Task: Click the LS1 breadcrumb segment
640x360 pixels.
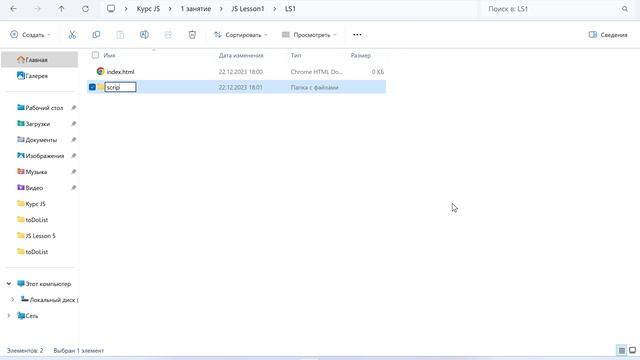Action: (290, 9)
